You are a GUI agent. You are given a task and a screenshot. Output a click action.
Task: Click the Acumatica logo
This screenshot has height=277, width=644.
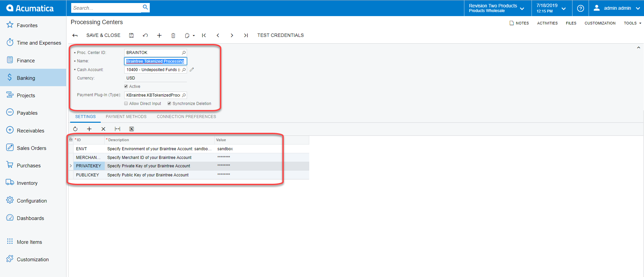30,8
